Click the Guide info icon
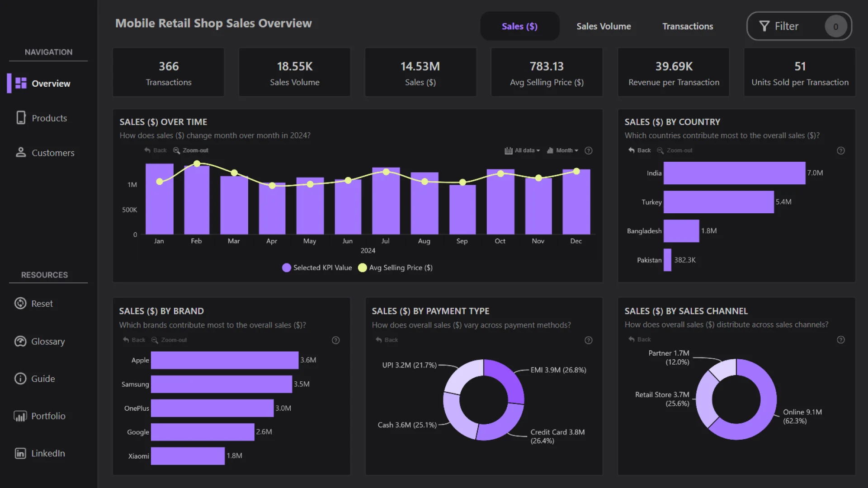Viewport: 868px width, 488px height. point(20,379)
